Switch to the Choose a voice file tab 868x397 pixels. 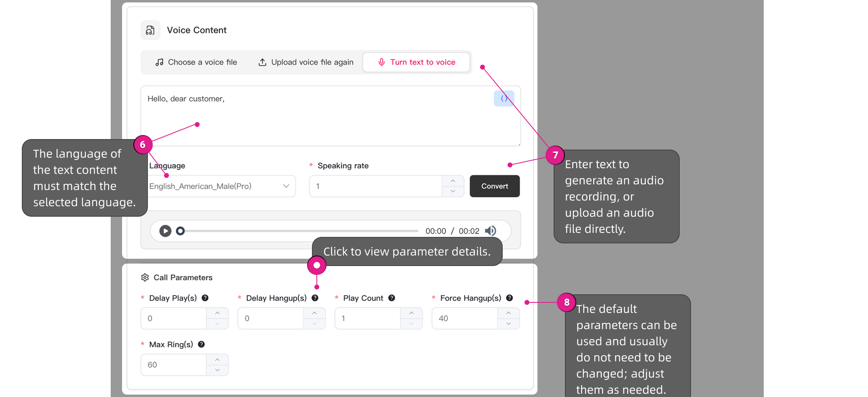click(x=196, y=62)
